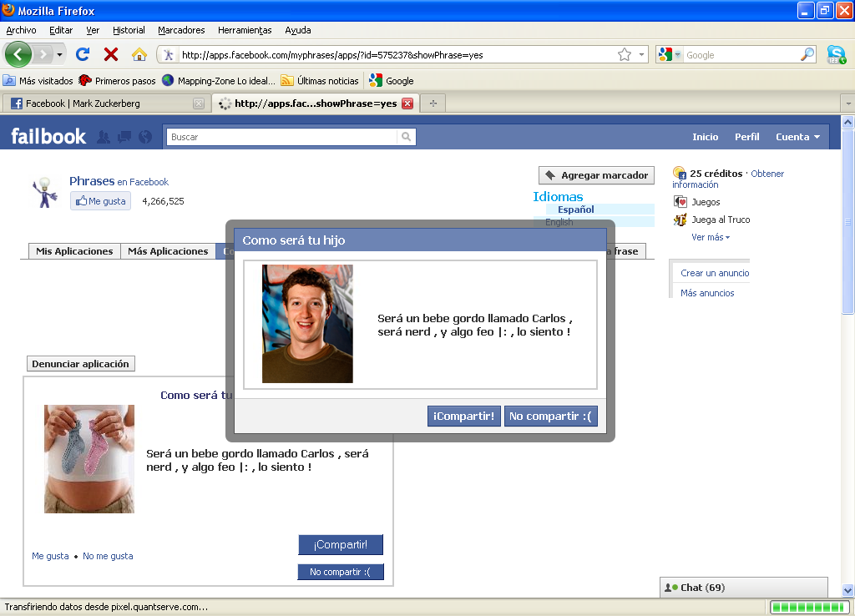Click the Phrases lightbulb app icon
Viewport: 855px width, 616px height.
tap(45, 192)
